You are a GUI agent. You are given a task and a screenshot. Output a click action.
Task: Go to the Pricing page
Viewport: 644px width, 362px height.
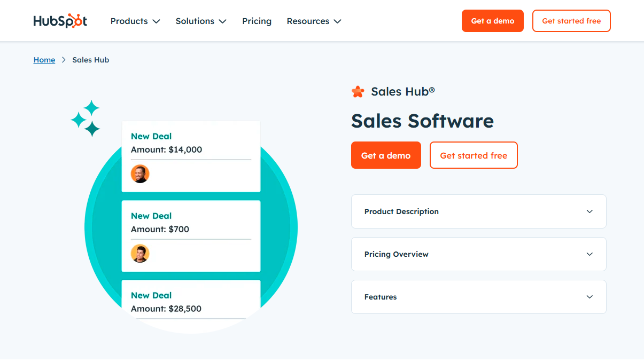(257, 21)
